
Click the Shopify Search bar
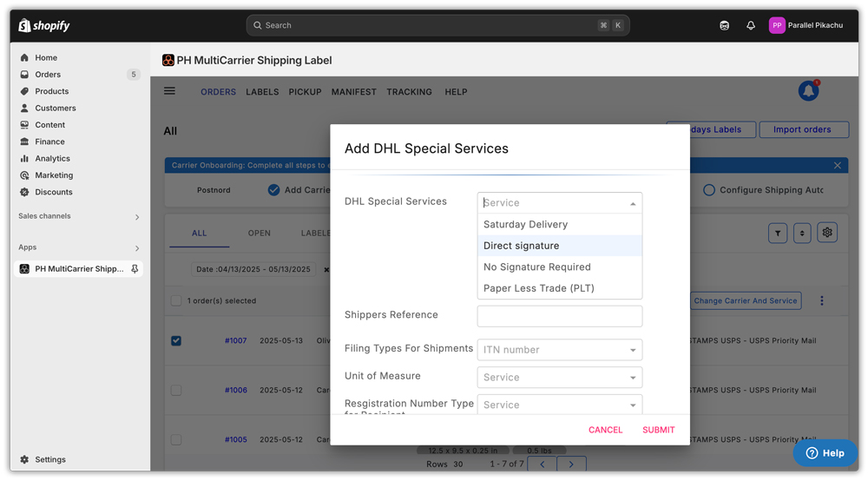point(437,25)
